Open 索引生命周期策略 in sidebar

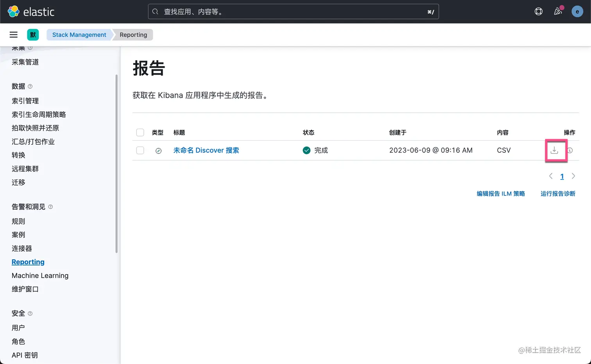pos(39,115)
